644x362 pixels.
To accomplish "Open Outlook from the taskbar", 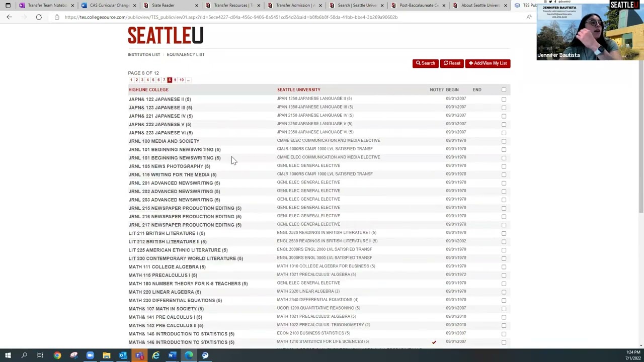I will tap(123, 355).
